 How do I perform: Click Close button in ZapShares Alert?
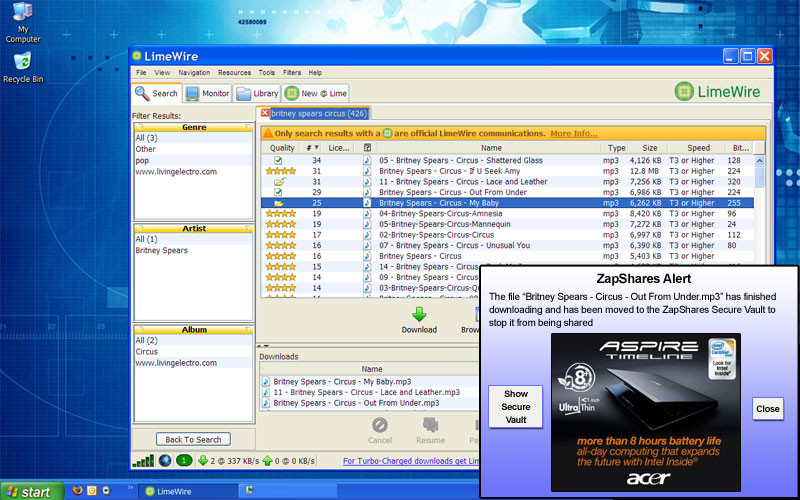coord(768,409)
